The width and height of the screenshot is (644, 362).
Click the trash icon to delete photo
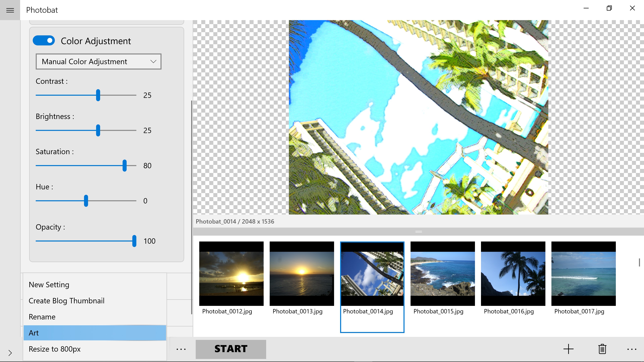pyautogui.click(x=602, y=349)
